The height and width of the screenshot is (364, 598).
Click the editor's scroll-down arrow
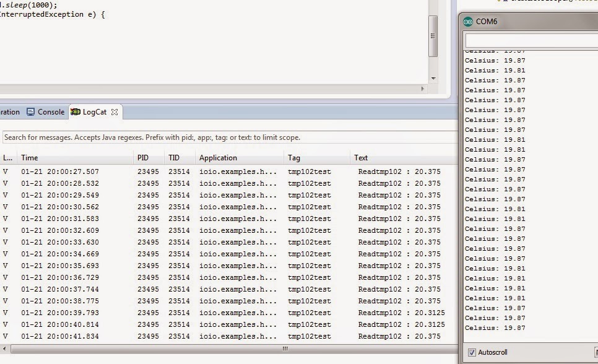point(433,78)
